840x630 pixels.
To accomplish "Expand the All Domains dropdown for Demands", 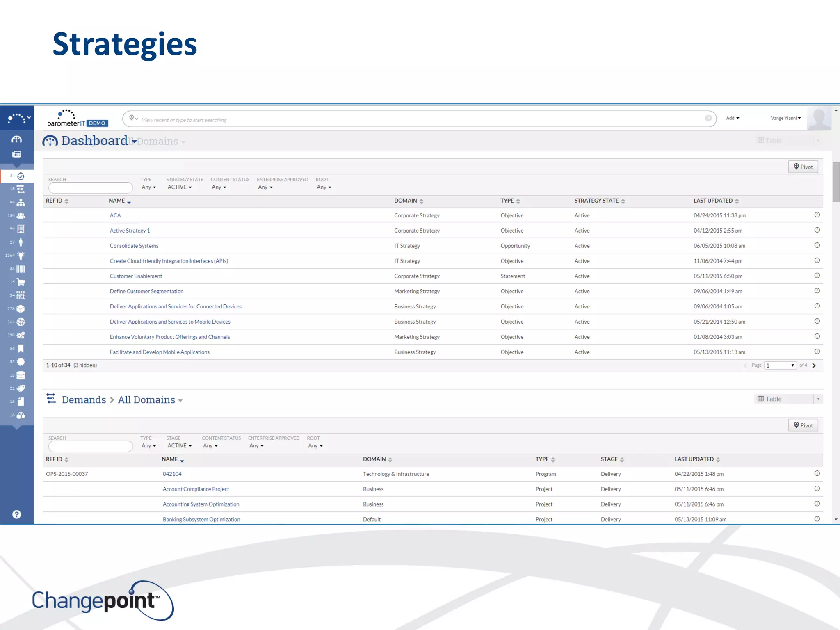I will click(x=150, y=400).
